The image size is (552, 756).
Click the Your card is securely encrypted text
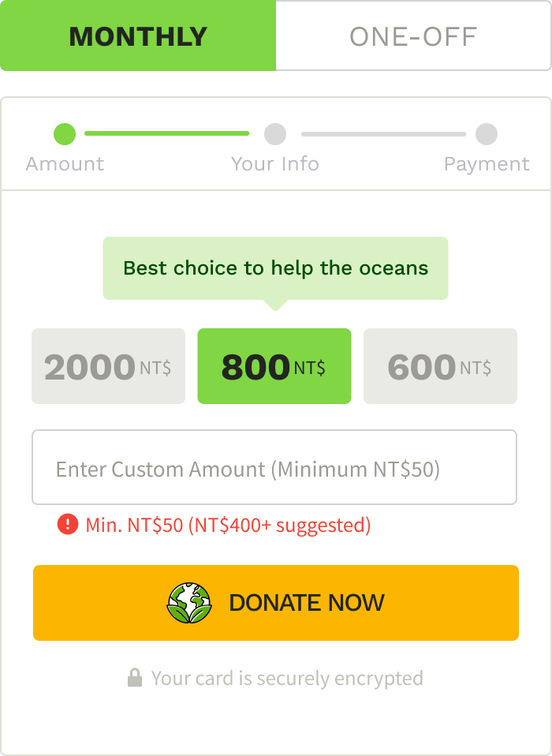[x=288, y=677]
